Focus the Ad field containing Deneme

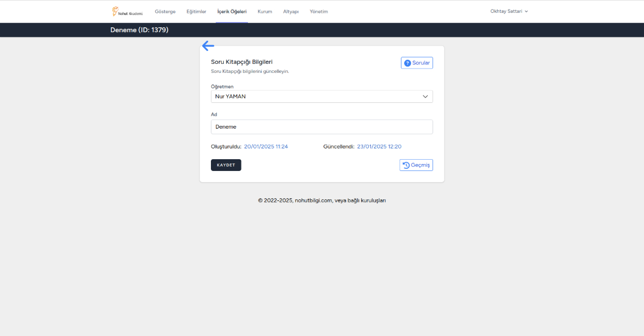coord(321,127)
